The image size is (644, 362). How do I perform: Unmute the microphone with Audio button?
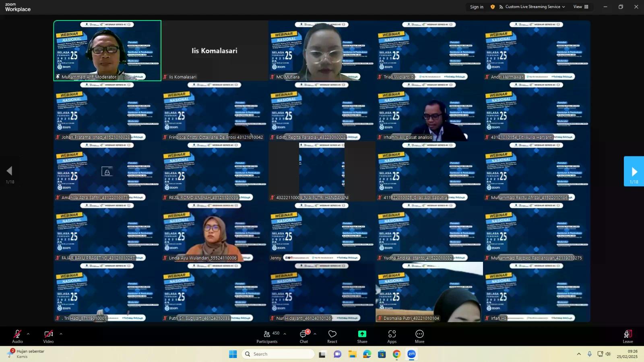click(17, 336)
